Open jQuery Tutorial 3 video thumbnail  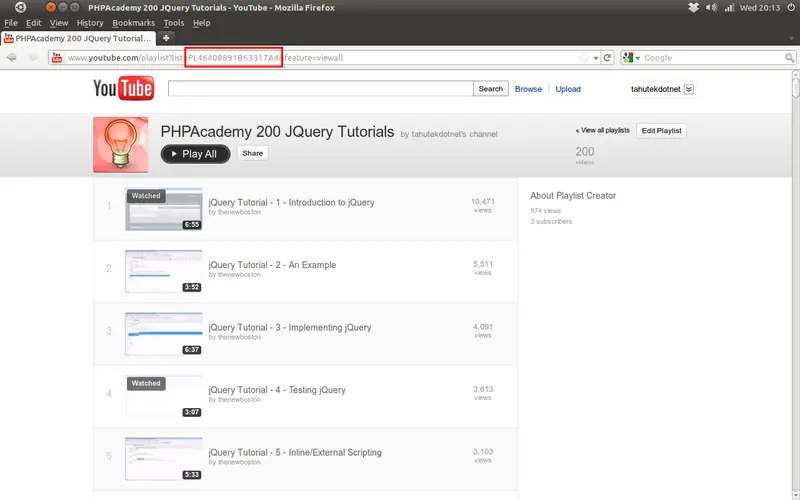click(x=164, y=334)
